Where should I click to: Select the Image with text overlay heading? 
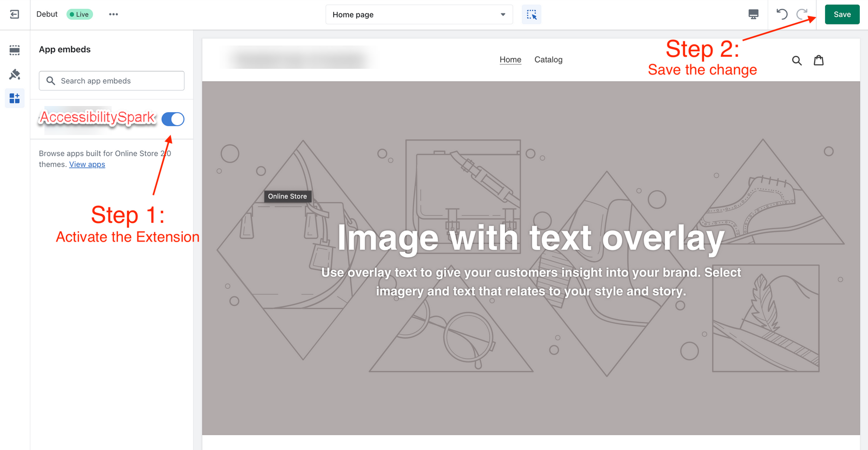click(531, 238)
